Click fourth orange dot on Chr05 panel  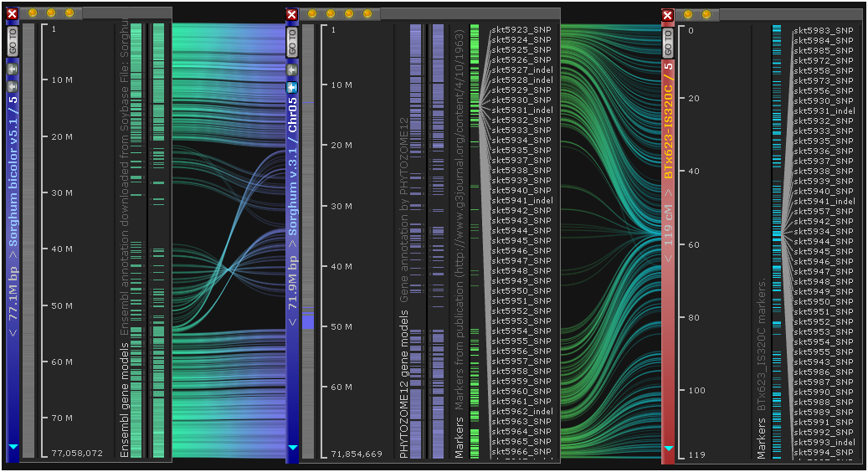[367, 14]
